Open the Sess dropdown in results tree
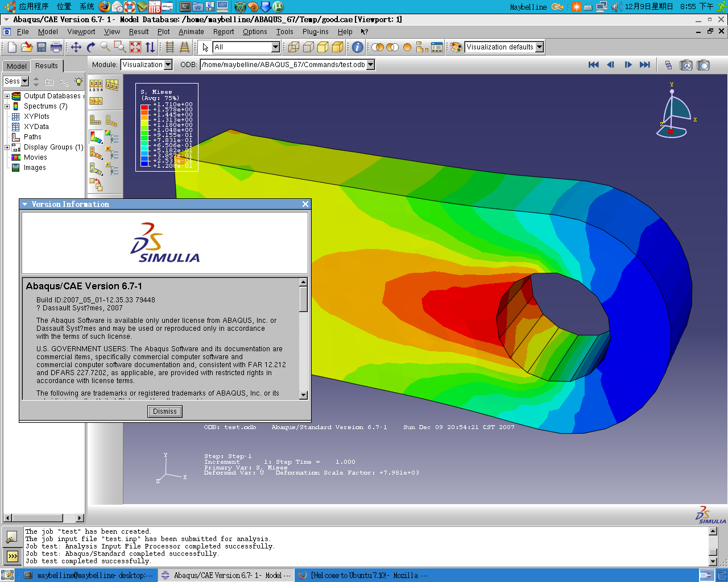The width and height of the screenshot is (728, 582). tap(25, 81)
